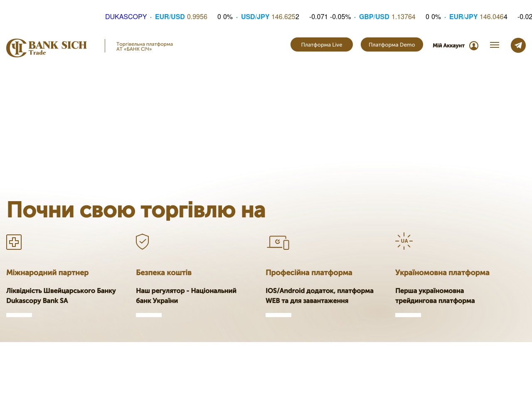Click IOS/Android додаток description text
532x399 pixels.
320,296
